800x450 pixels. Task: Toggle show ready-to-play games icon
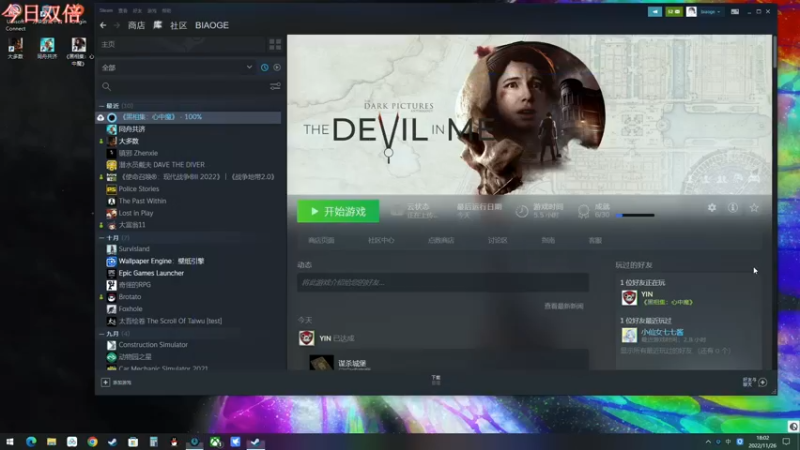[277, 67]
